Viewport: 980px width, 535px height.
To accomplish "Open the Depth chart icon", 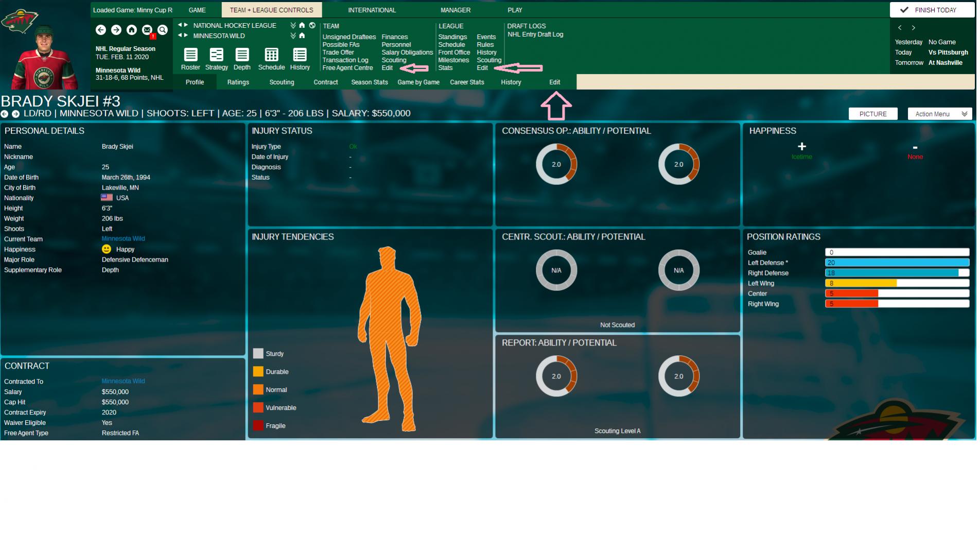I will [x=242, y=55].
